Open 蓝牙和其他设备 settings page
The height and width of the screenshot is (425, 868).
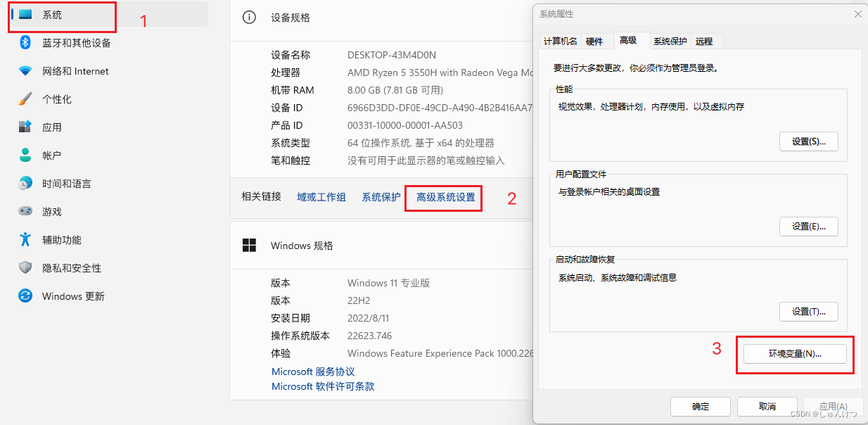[x=77, y=43]
